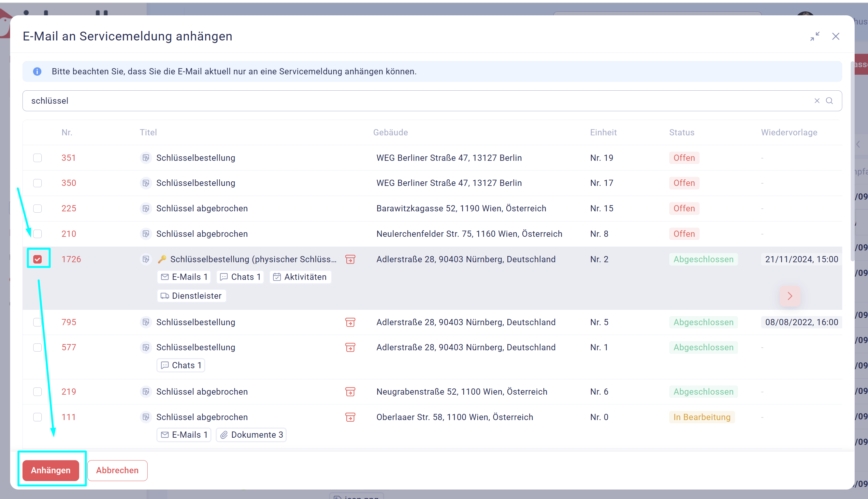Collapse the dialog with the shrink icon
The height and width of the screenshot is (499, 868).
tap(815, 36)
